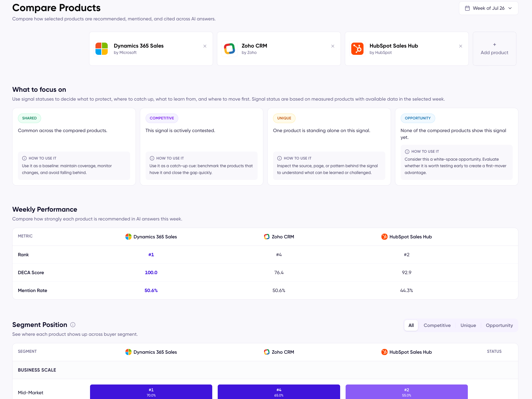Remove Zoho CRM from comparison

333,46
